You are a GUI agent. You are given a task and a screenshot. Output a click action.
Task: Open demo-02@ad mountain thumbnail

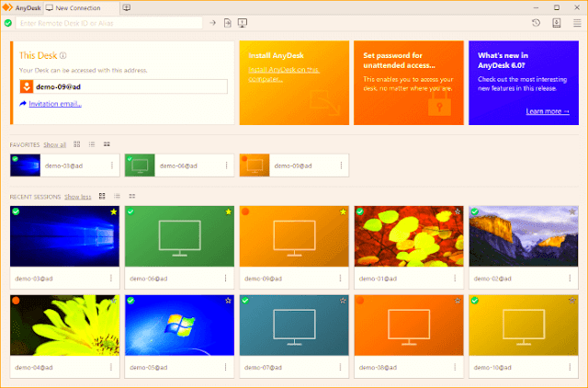coord(524,236)
